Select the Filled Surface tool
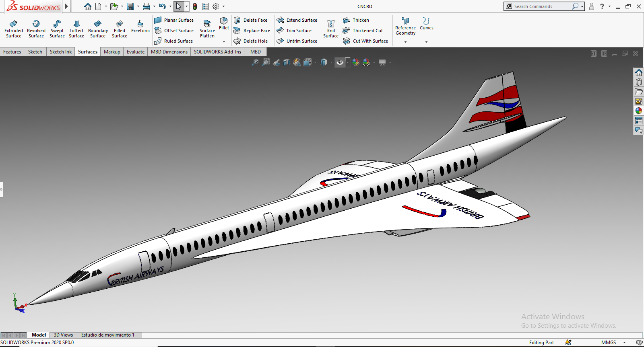The height and width of the screenshot is (347, 644). pos(120,29)
